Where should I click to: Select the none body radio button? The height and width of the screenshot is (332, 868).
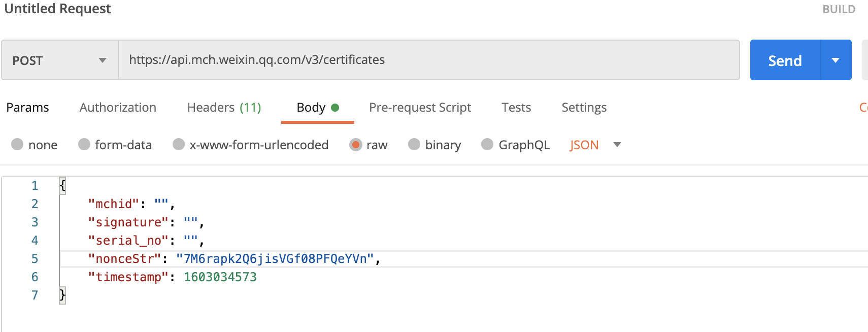(18, 145)
